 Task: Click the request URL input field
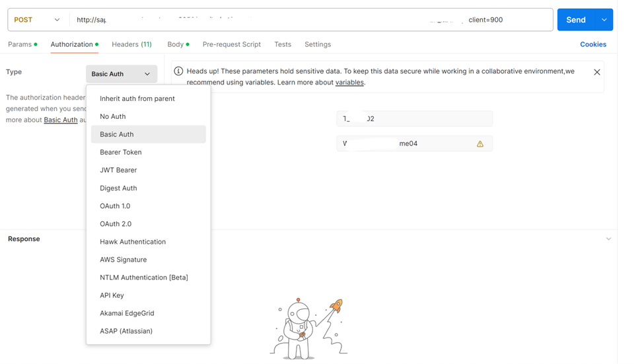pos(311,20)
